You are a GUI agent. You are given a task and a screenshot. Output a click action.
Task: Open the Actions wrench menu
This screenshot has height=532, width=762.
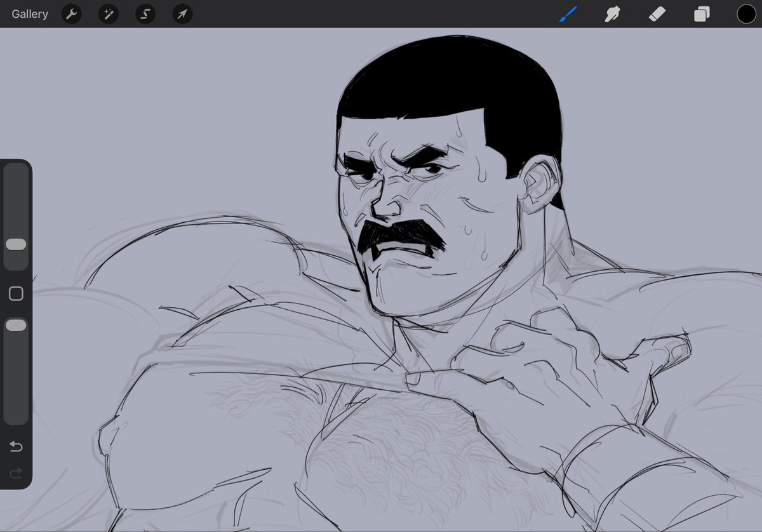pos(72,14)
